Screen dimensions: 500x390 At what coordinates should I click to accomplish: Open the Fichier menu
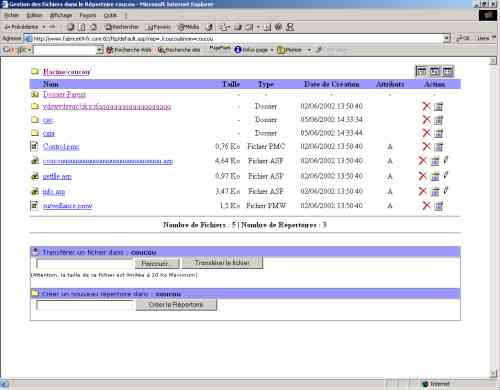pos(12,15)
